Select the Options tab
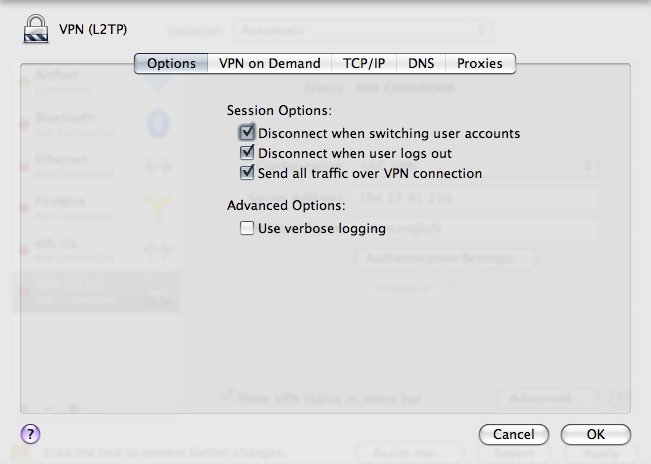The height and width of the screenshot is (464, 651). coord(171,63)
